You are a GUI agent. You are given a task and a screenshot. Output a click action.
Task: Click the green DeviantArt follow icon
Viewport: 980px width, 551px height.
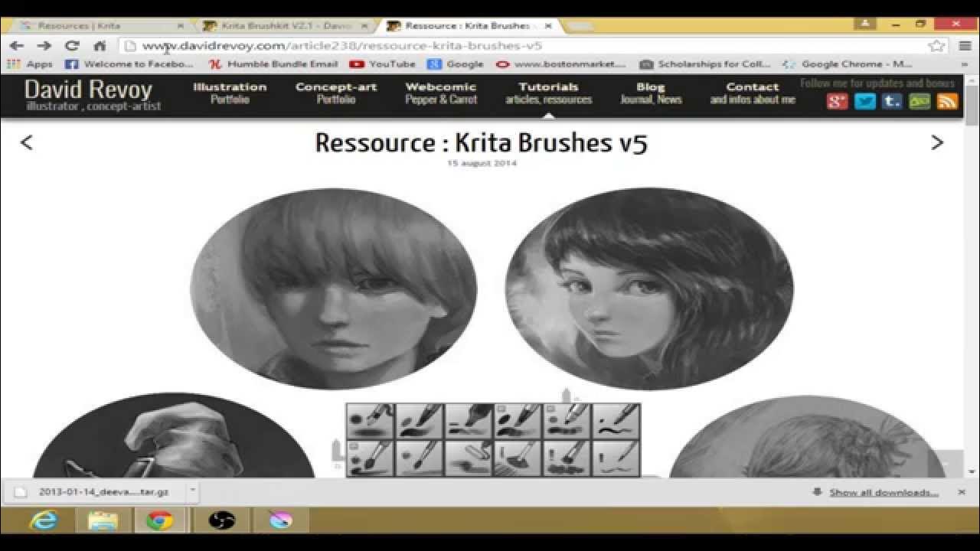tap(920, 101)
